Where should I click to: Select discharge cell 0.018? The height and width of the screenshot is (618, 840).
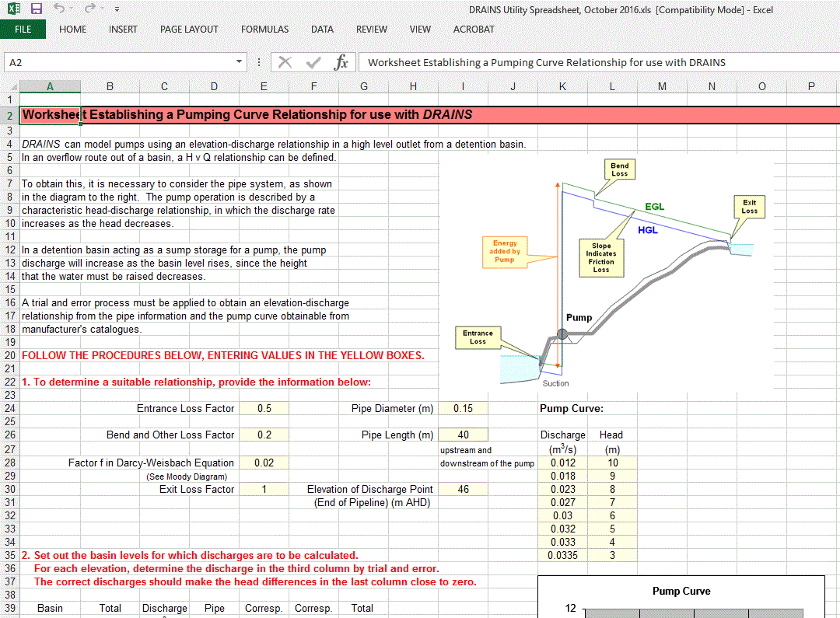point(562,476)
